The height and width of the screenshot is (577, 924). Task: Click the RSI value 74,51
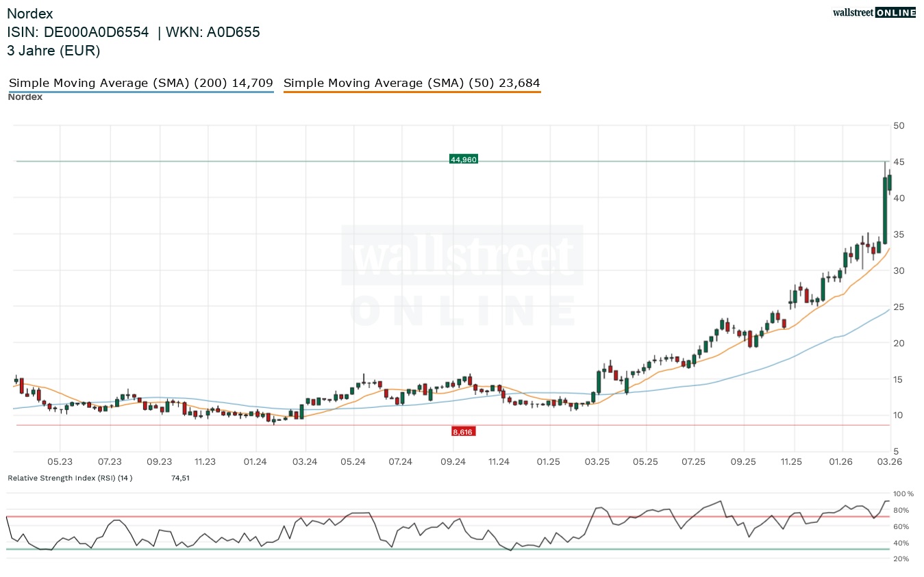[x=180, y=478]
